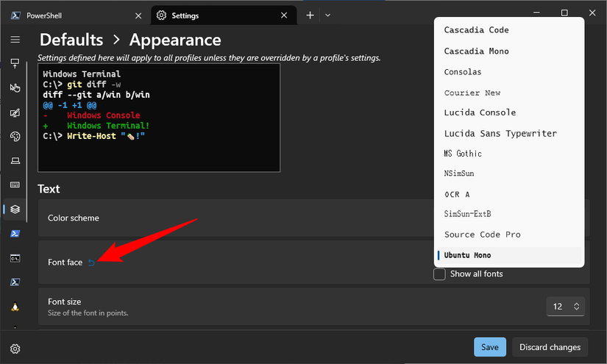Choose Cascadia Code font

(509, 30)
